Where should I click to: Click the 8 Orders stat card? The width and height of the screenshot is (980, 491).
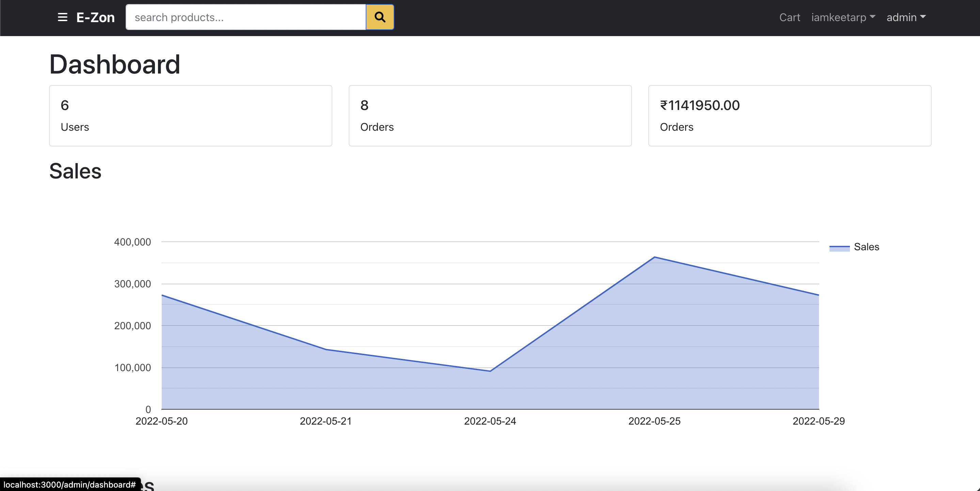tap(490, 116)
